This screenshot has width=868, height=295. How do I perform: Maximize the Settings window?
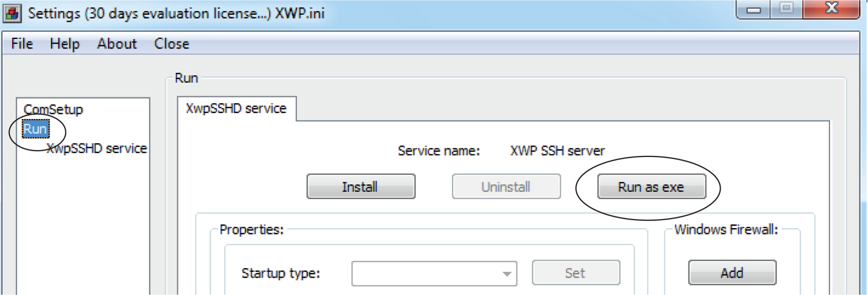point(786,8)
